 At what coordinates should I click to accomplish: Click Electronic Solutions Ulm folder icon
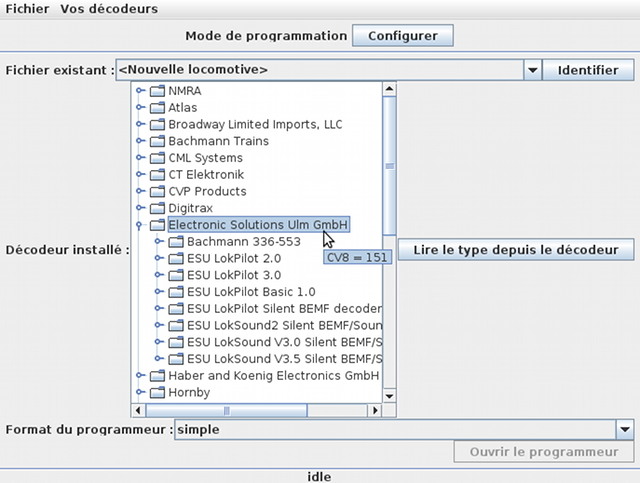pyautogui.click(x=157, y=225)
